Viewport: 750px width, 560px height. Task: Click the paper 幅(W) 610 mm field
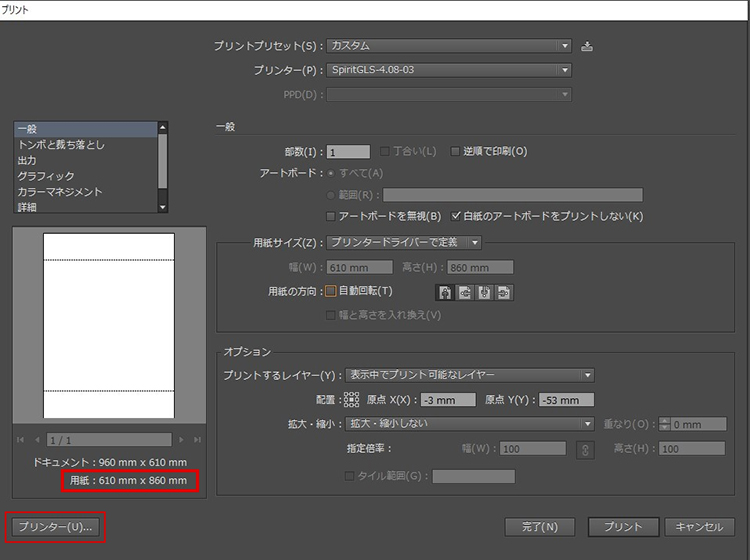click(x=360, y=267)
